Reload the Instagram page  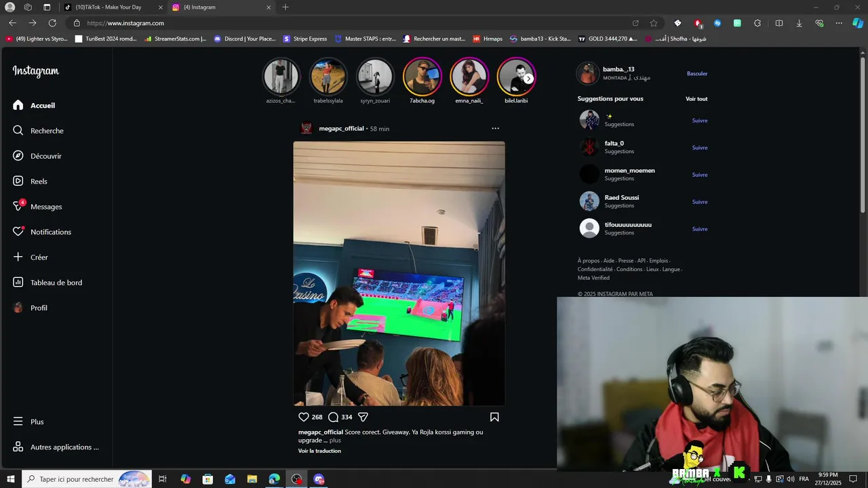(x=52, y=23)
